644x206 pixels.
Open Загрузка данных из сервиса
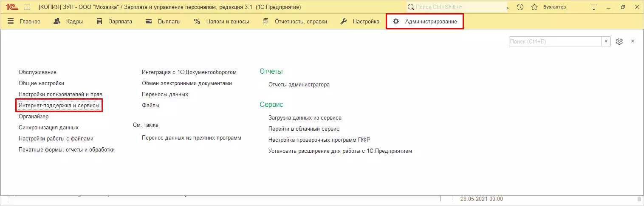tap(305, 117)
